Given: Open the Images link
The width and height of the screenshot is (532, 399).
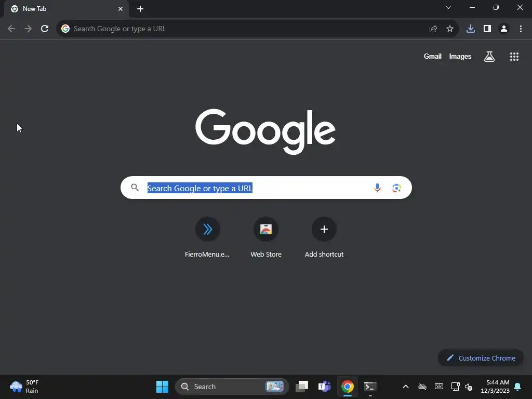Looking at the screenshot, I should [460, 56].
